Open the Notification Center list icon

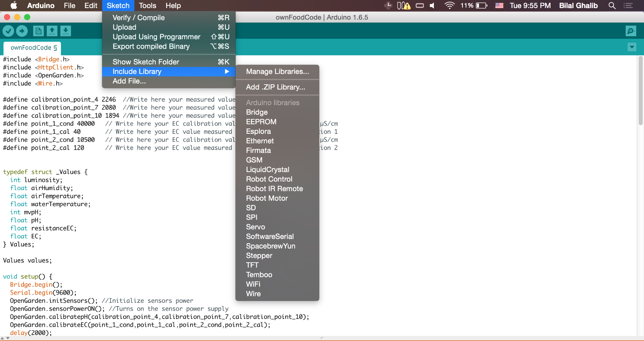pyautogui.click(x=628, y=5)
